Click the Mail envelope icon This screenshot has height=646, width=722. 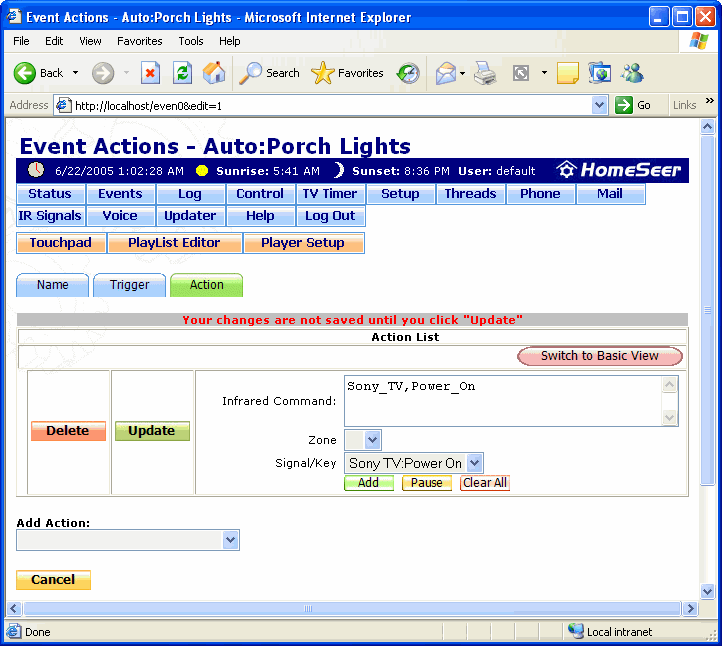[445, 73]
